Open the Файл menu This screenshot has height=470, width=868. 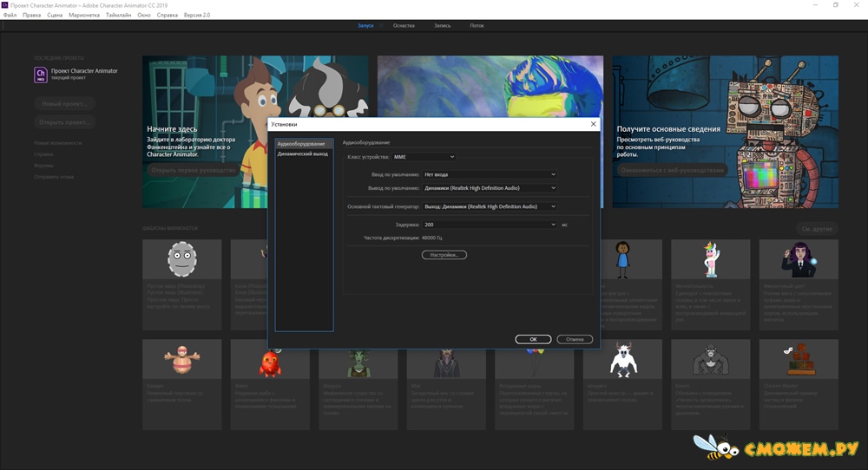coord(10,15)
